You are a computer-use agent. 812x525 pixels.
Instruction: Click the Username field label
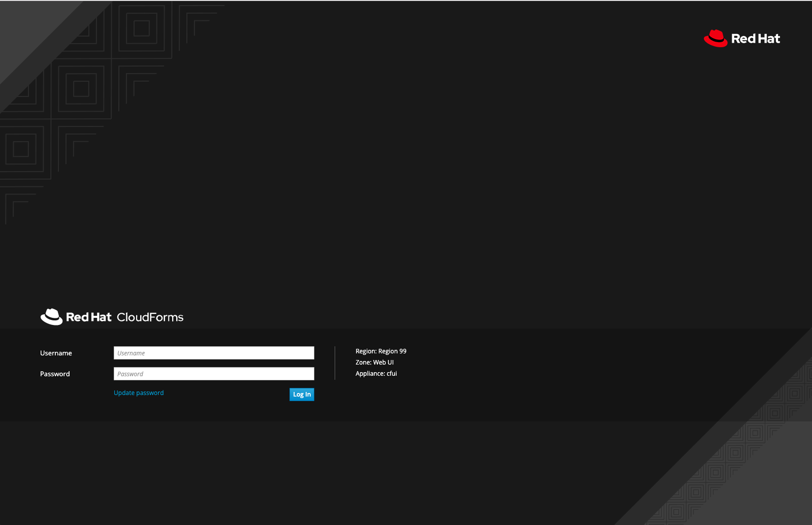pyautogui.click(x=56, y=353)
